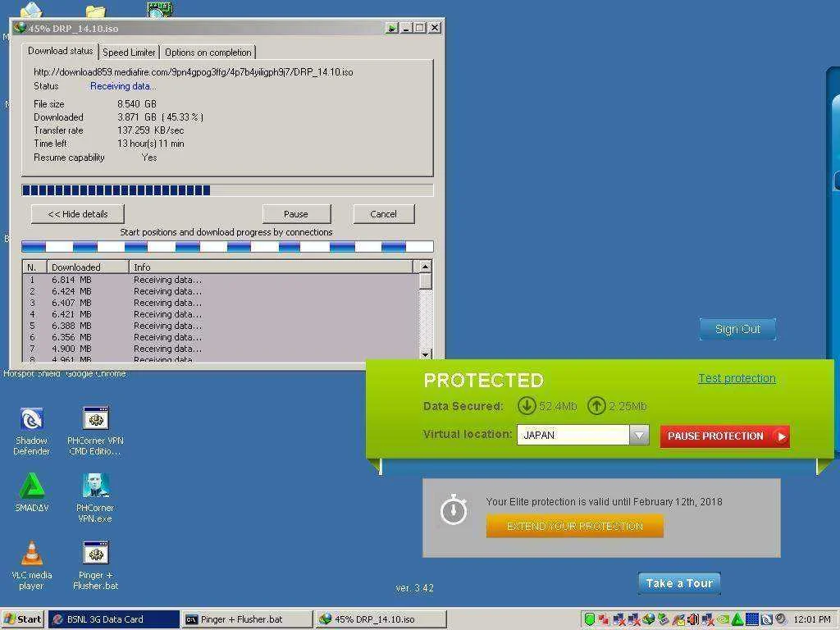Image resolution: width=840 pixels, height=630 pixels.
Task: Click the mediafire download URL text
Action: pyautogui.click(x=194, y=72)
